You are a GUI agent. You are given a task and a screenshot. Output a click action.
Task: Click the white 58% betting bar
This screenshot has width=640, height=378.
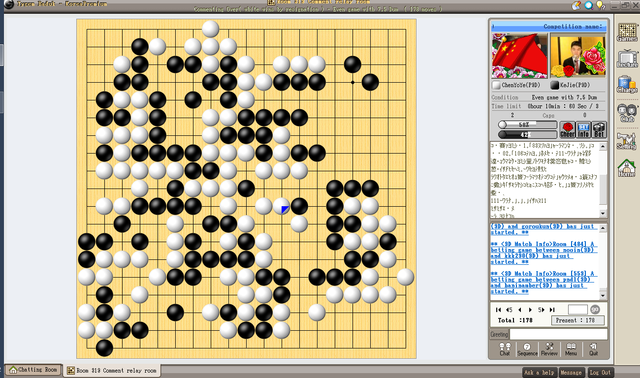point(527,125)
